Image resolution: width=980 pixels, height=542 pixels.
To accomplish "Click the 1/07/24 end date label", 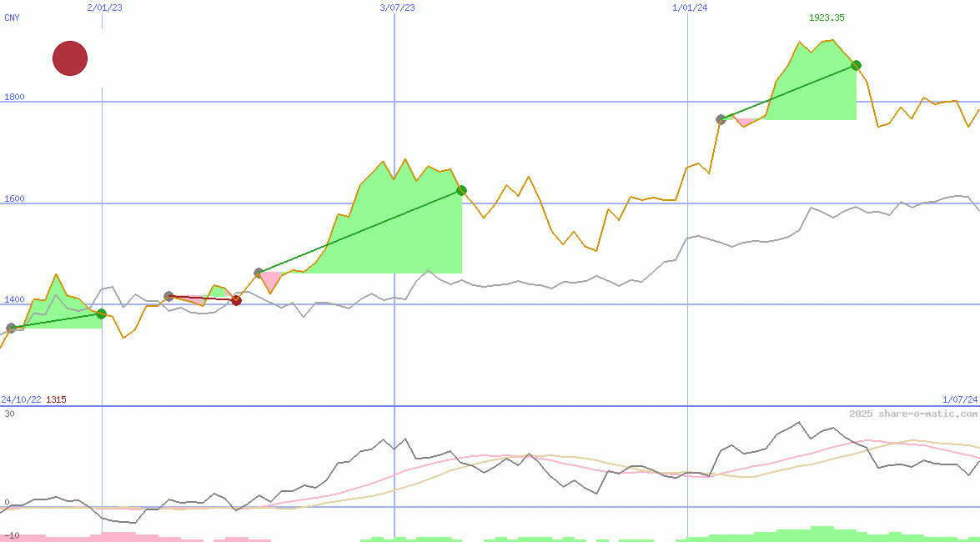I will (959, 399).
